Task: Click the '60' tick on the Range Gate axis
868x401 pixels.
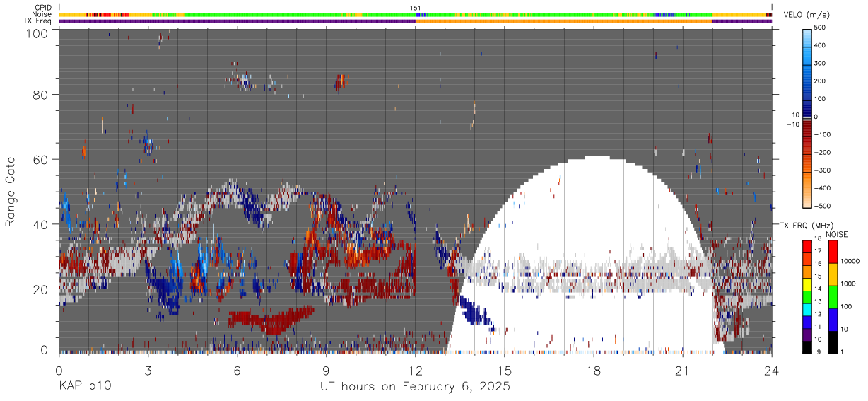Action: click(x=41, y=159)
